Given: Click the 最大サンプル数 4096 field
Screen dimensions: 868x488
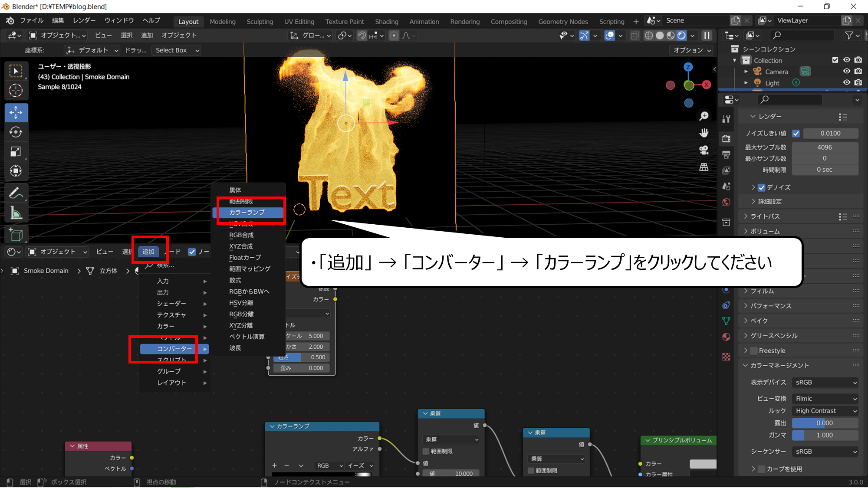Looking at the screenshot, I should [x=825, y=147].
